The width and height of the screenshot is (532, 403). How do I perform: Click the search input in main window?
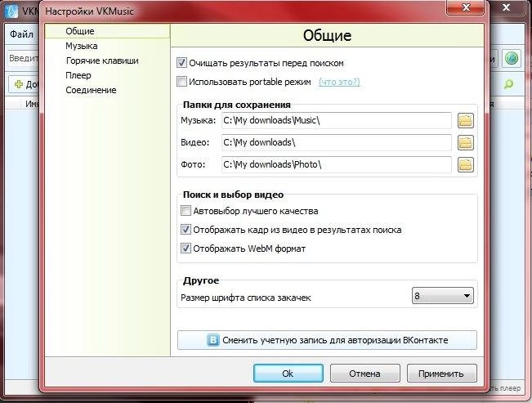click(x=24, y=58)
